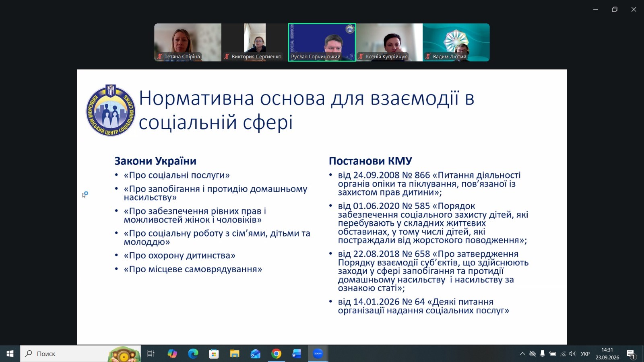Launch Copilot from the taskbar
The height and width of the screenshot is (362, 644).
[172, 354]
